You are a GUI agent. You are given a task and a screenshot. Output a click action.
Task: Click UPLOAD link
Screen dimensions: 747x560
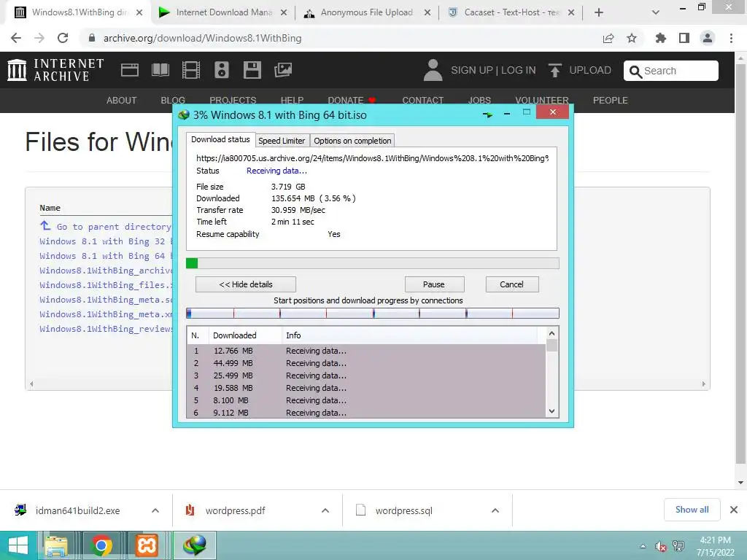tap(589, 70)
